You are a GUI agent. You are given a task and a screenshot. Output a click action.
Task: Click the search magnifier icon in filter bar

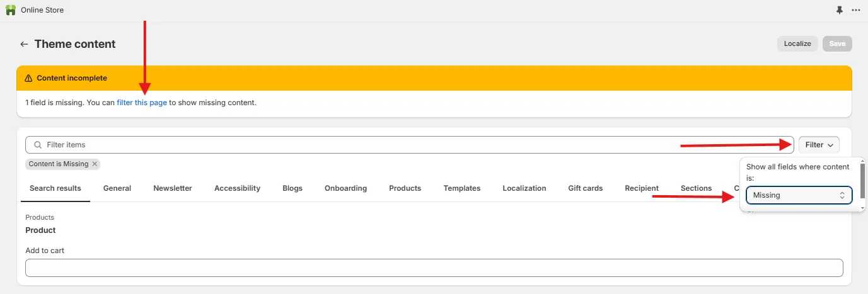point(38,145)
